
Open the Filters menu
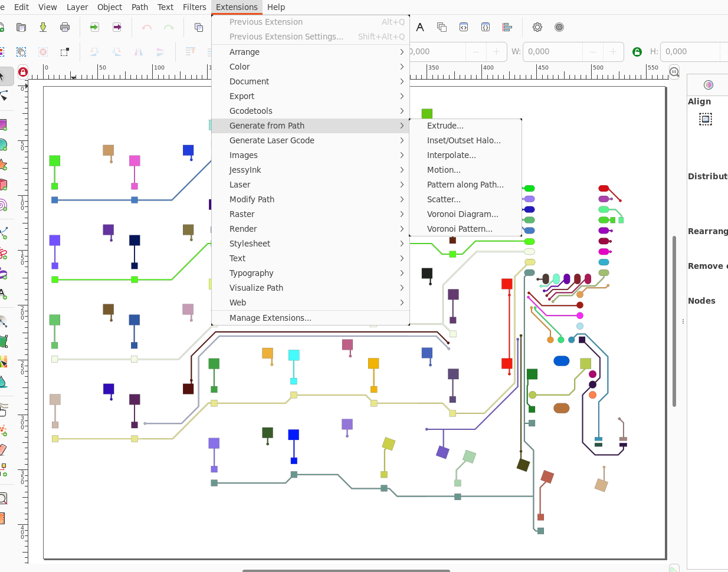tap(194, 7)
